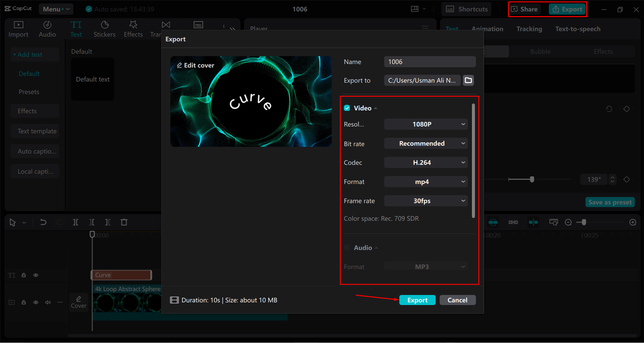This screenshot has width=644, height=343.
Task: Click the timeline zoom slider handle
Action: point(584,222)
